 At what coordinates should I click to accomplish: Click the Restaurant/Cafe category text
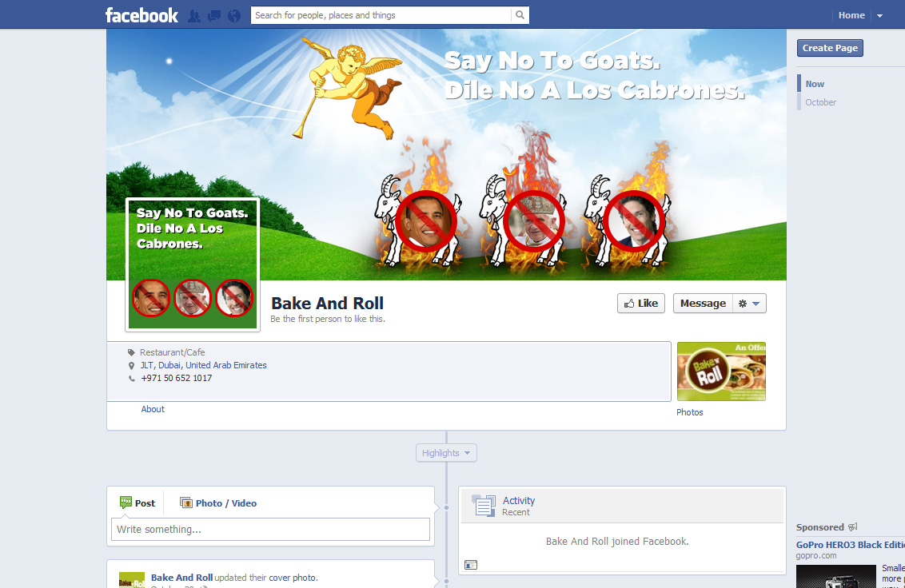pyautogui.click(x=172, y=352)
